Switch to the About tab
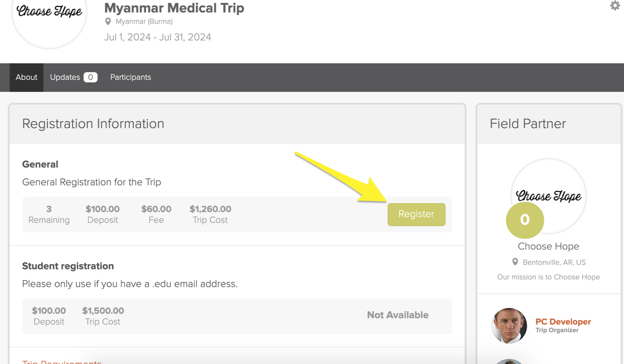 pyautogui.click(x=27, y=77)
